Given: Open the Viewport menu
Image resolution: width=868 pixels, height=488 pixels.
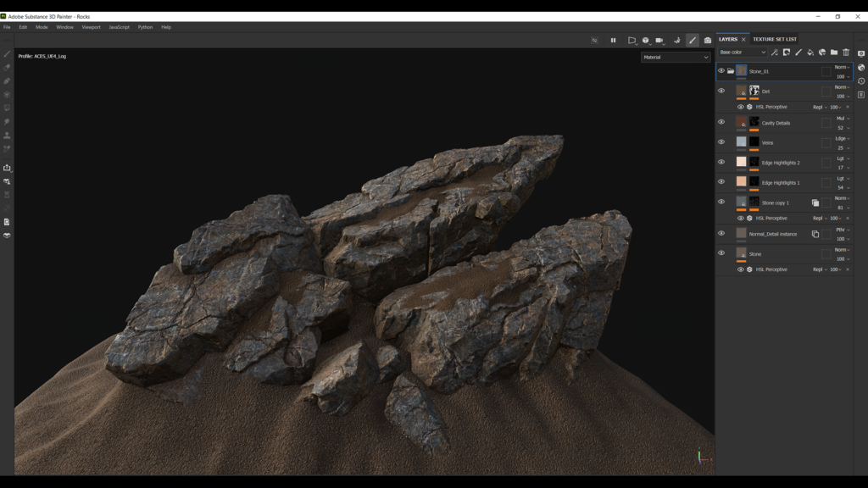Looking at the screenshot, I should click(92, 26).
